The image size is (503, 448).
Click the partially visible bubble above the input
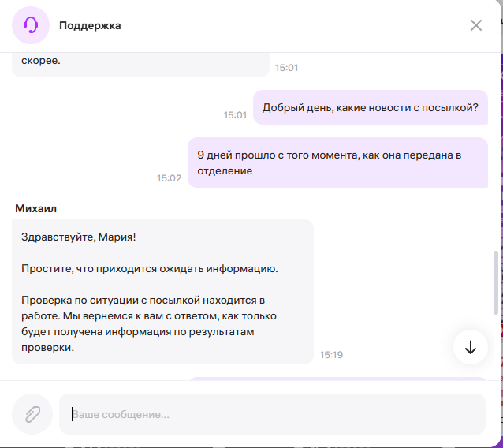(x=337, y=379)
